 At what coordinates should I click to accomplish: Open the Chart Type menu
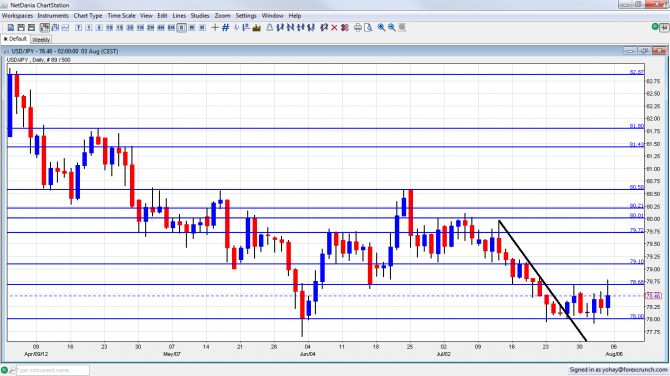pos(88,16)
